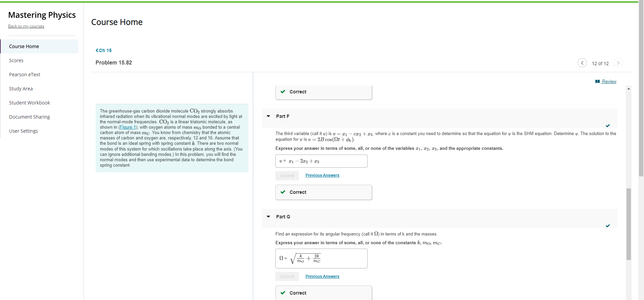Open Study Area in sidebar
This screenshot has height=300, width=644.
point(21,89)
